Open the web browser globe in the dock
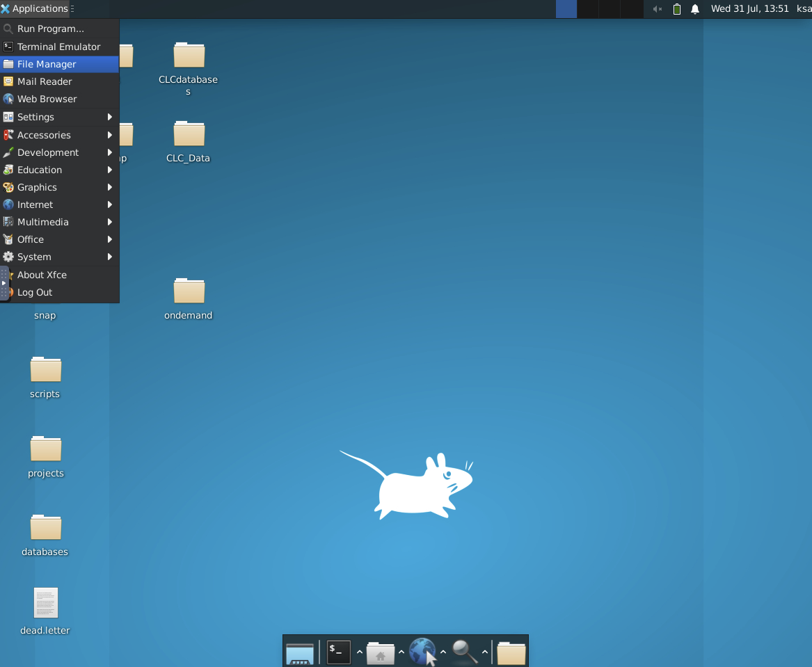The width and height of the screenshot is (812, 667). point(422,652)
